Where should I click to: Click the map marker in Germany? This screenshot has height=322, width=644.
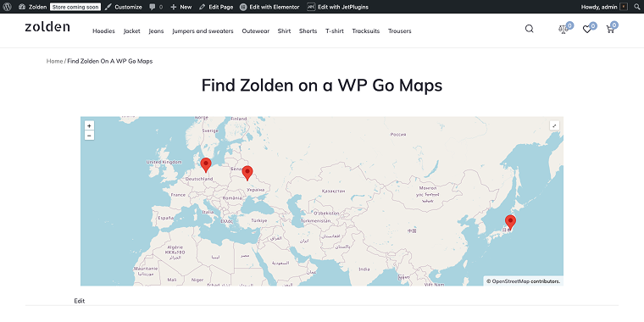(x=206, y=164)
